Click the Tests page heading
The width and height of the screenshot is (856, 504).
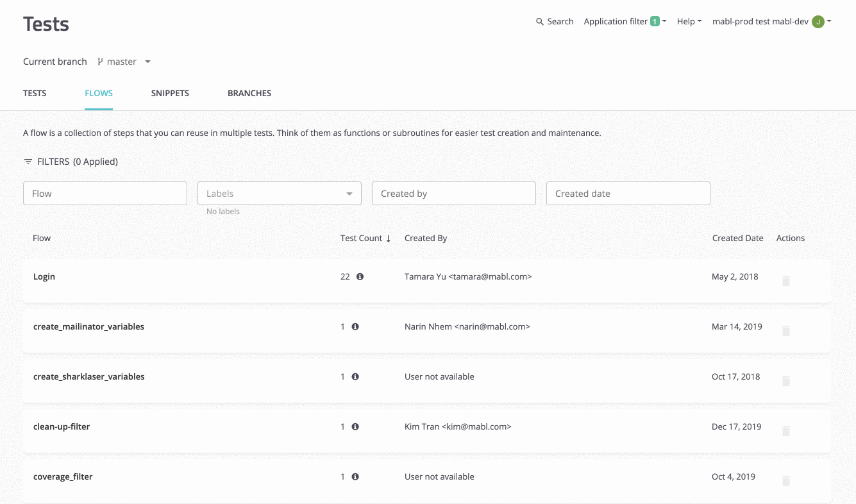[x=46, y=24]
